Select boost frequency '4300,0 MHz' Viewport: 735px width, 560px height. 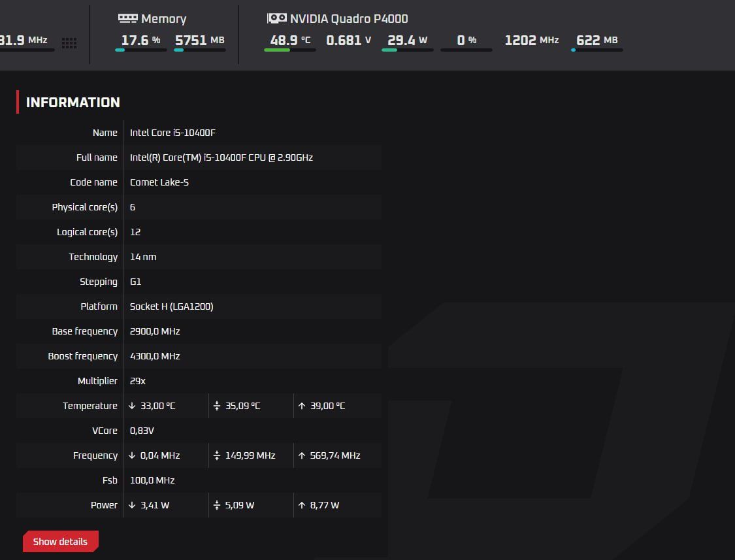(x=155, y=356)
